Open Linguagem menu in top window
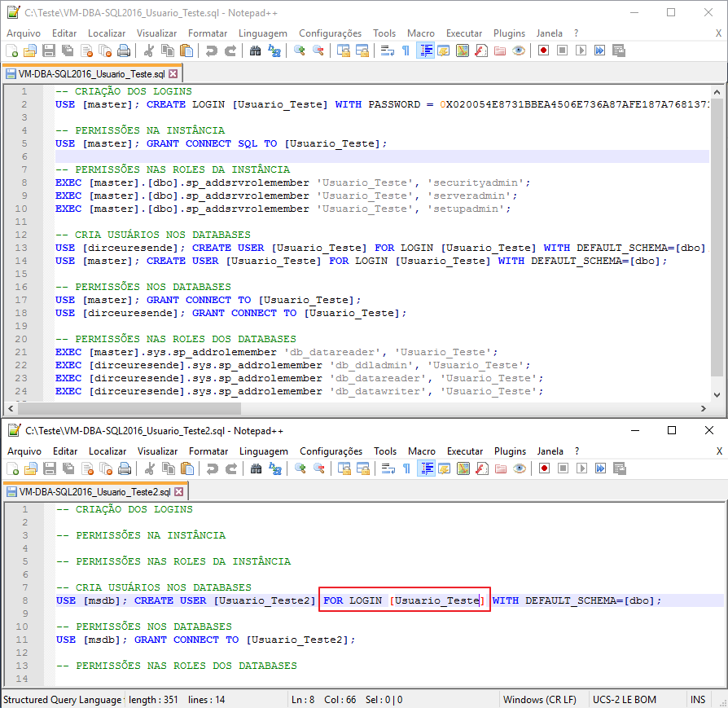The image size is (728, 708). (x=263, y=33)
